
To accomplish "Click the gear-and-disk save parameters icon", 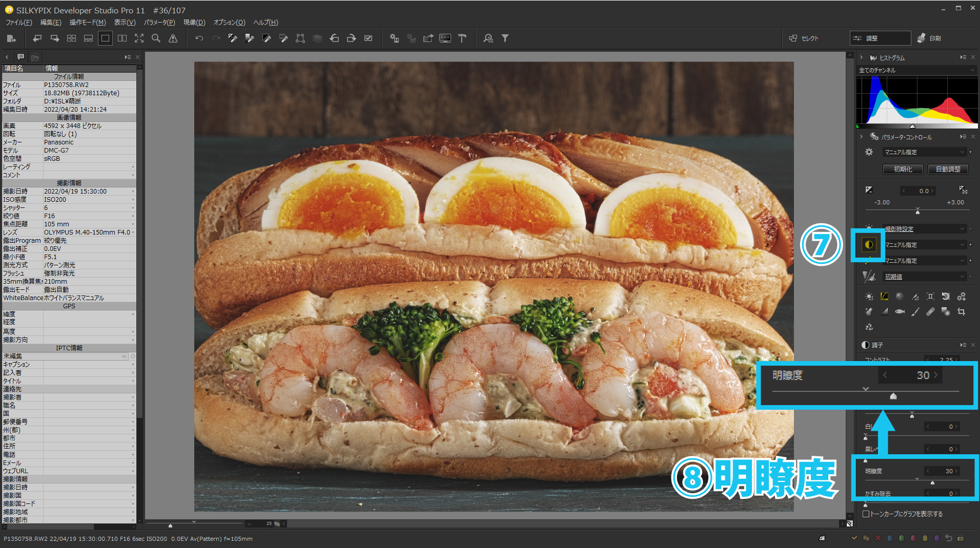I will click(x=394, y=38).
